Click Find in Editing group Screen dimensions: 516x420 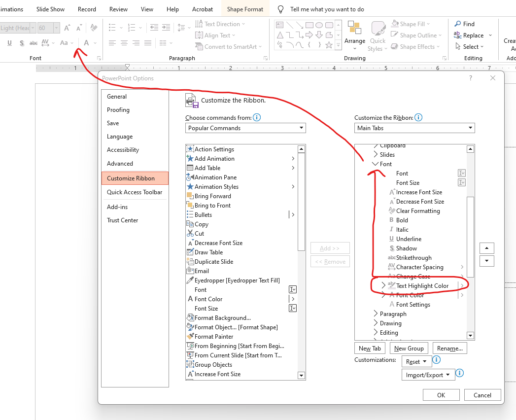coord(464,24)
